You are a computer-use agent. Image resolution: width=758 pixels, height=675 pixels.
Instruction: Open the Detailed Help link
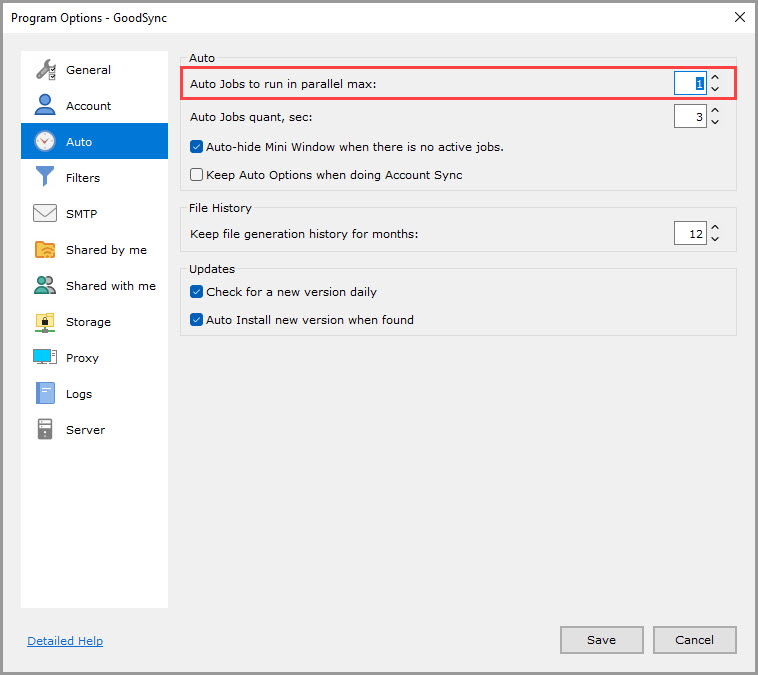65,641
